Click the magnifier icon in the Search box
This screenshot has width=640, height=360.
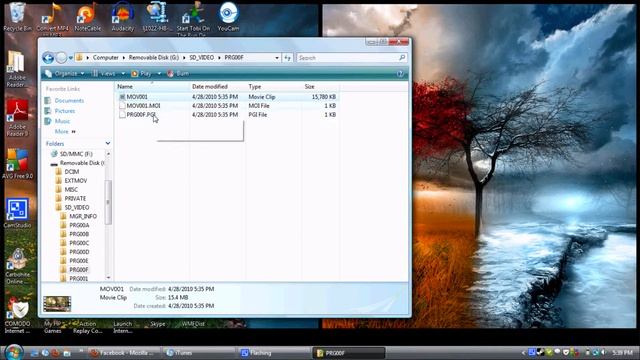coord(402,58)
